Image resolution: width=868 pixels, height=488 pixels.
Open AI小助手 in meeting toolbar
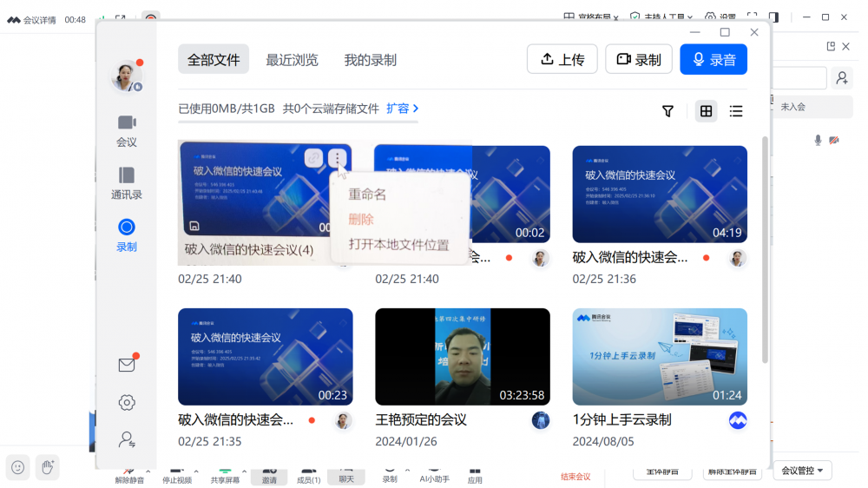[435, 477]
